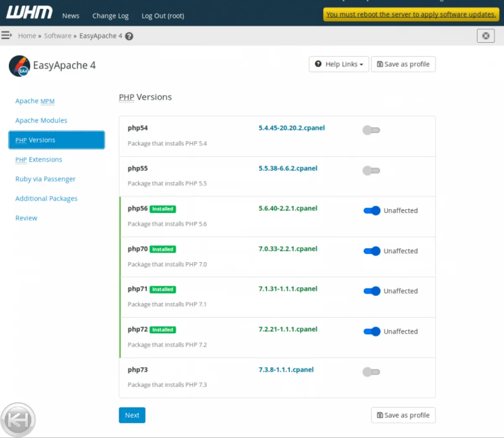This screenshot has height=438, width=504.
Task: Click the EasyApache 4 feather logo
Action: [x=19, y=66]
